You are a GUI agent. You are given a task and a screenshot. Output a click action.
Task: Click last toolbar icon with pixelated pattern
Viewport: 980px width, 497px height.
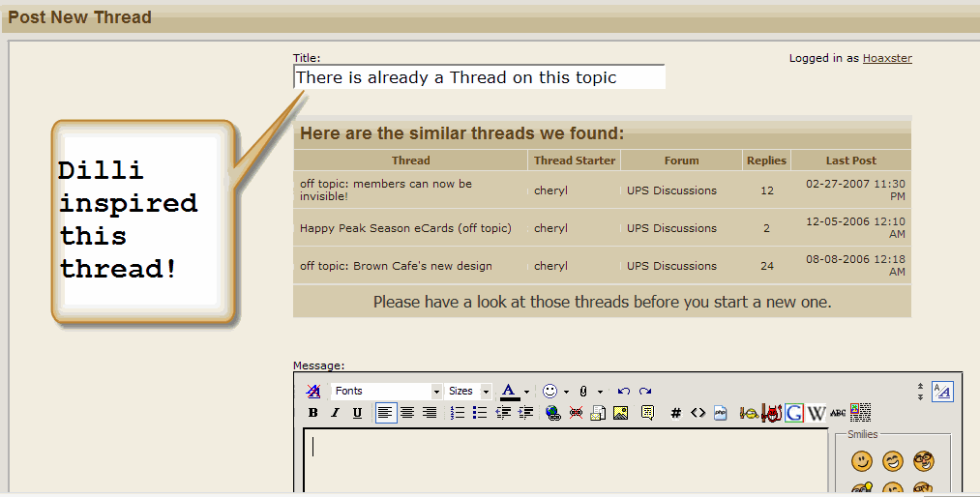(861, 413)
